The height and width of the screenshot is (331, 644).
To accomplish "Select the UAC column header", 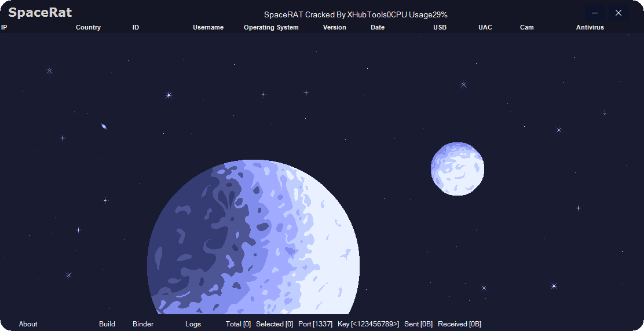I will tap(485, 27).
